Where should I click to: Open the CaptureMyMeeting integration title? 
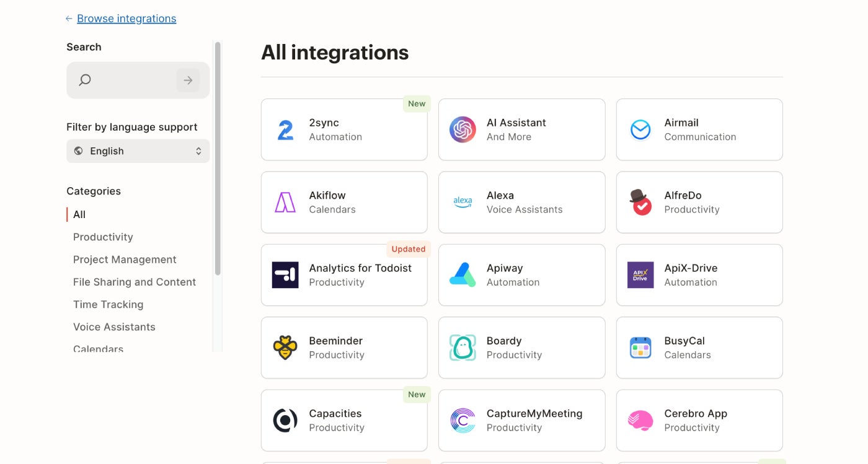534,413
